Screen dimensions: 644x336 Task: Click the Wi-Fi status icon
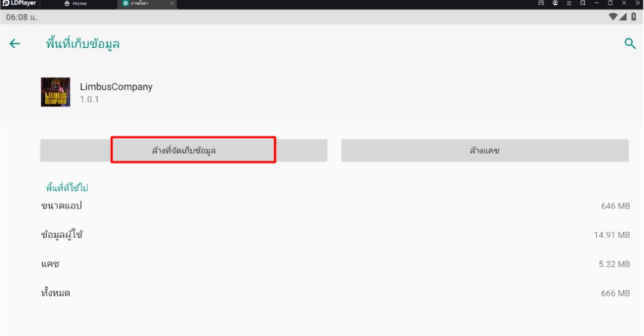613,17
